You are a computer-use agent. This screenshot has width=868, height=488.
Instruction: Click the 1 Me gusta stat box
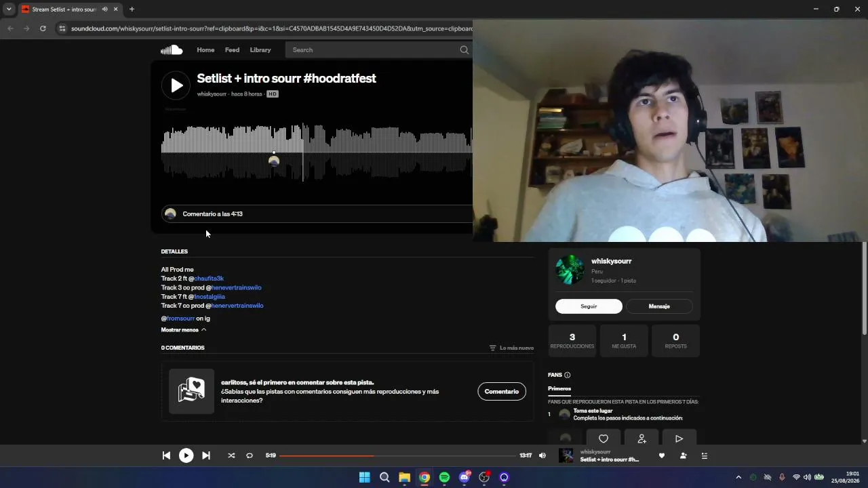[624, 341]
